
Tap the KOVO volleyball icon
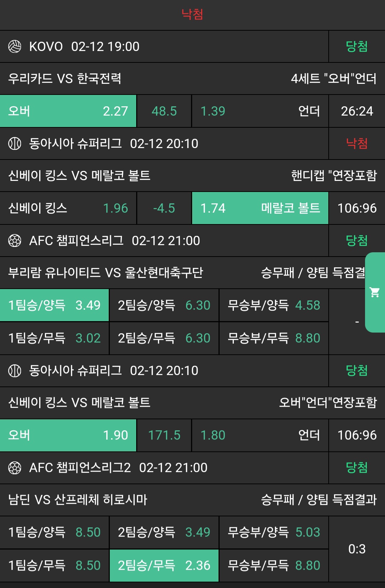[x=15, y=46]
